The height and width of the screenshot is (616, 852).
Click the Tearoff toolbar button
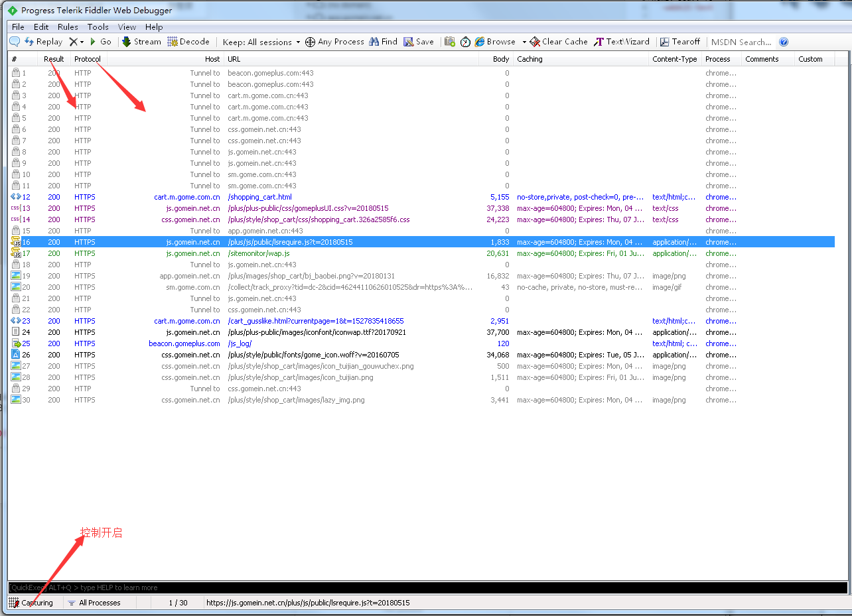coord(680,42)
